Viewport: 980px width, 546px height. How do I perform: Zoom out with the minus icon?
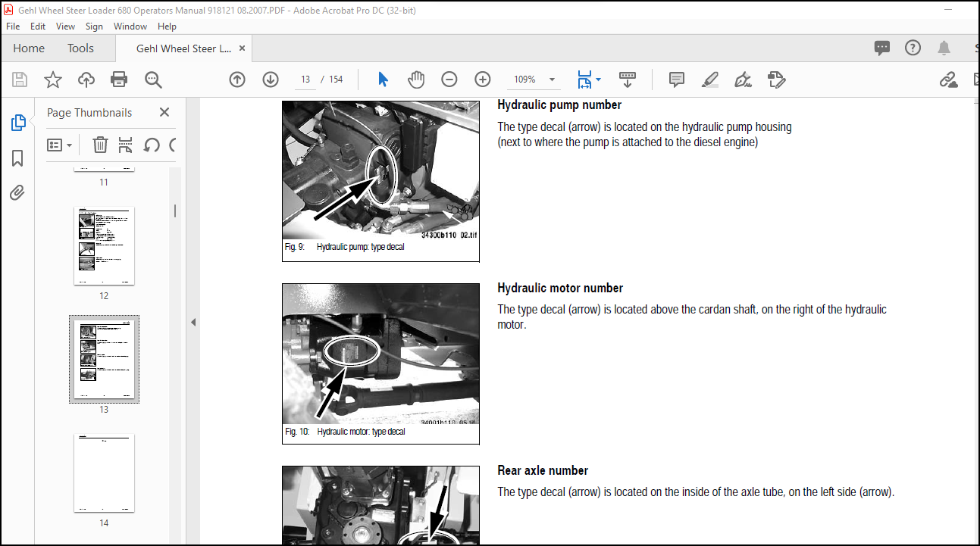(x=449, y=80)
